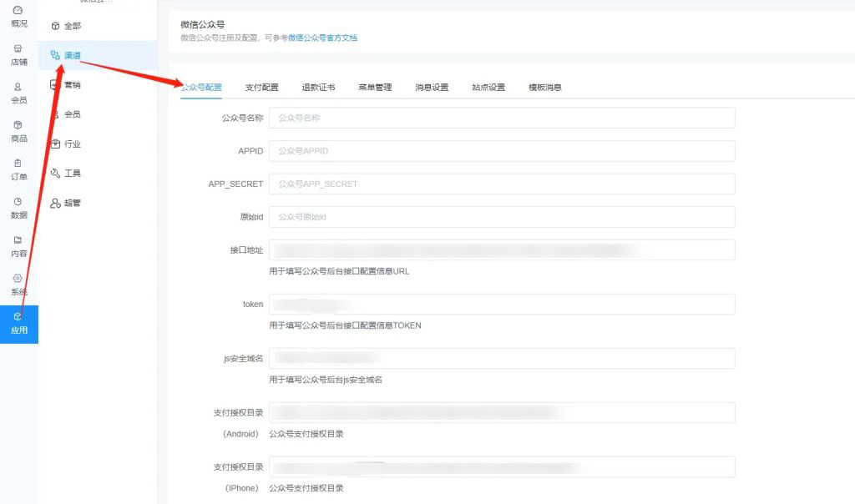The image size is (855, 504).
Task: Switch to the 消息设置 tab
Action: pos(432,87)
